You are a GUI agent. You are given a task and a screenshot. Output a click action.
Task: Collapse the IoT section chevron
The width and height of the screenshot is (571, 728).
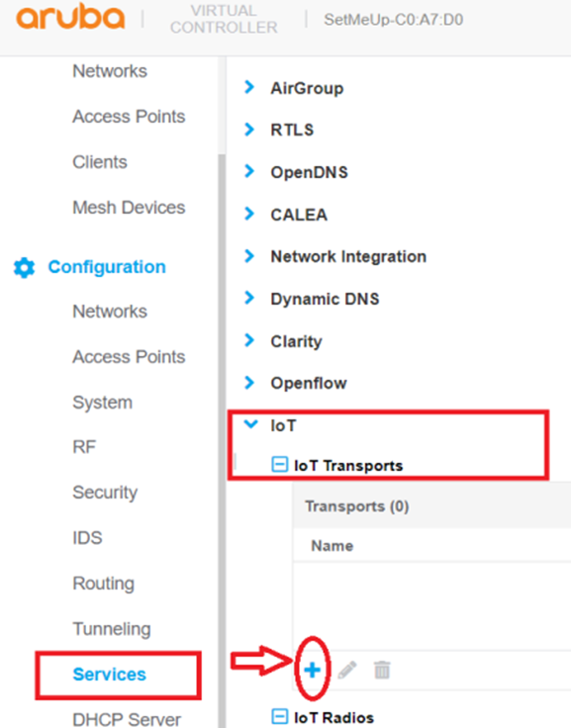pos(251,423)
